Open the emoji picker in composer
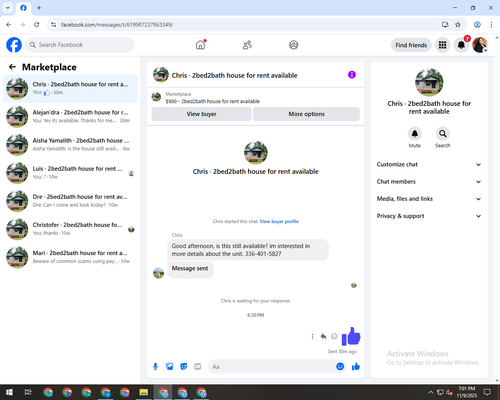 tap(340, 367)
